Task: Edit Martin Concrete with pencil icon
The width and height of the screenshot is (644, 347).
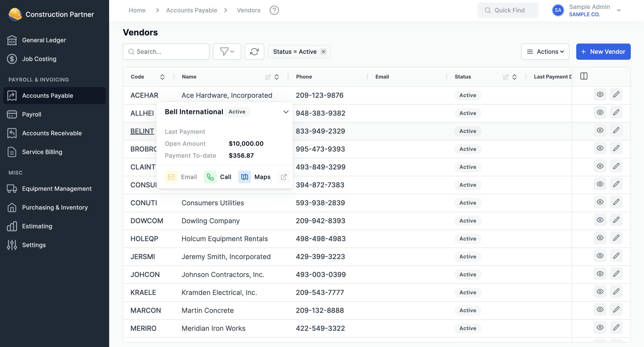Action: click(x=616, y=309)
